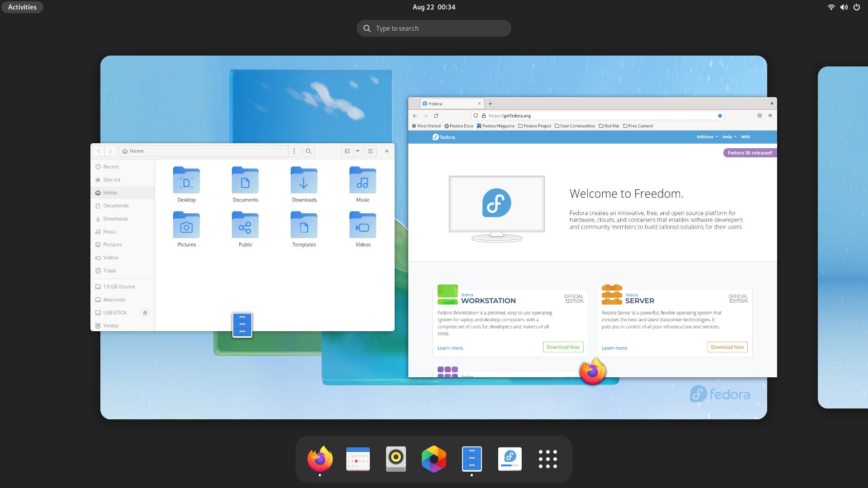Expand the Files view options dropdown arrow
The width and height of the screenshot is (868, 488).
(358, 151)
